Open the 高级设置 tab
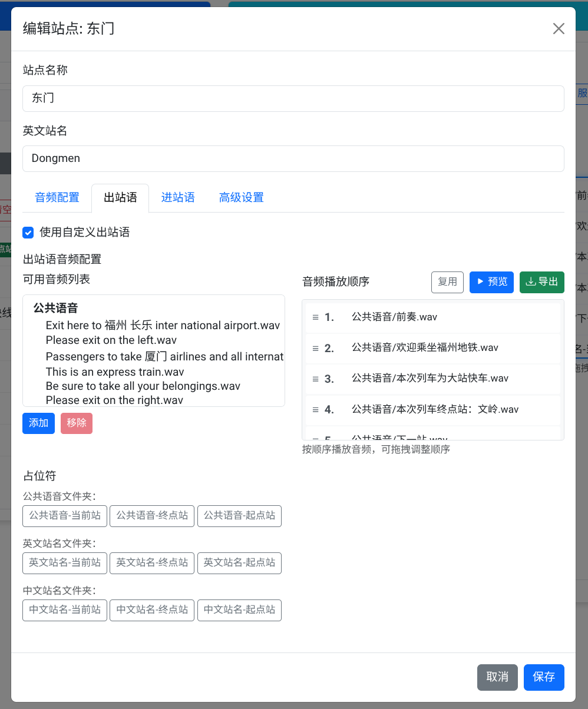 (x=241, y=198)
